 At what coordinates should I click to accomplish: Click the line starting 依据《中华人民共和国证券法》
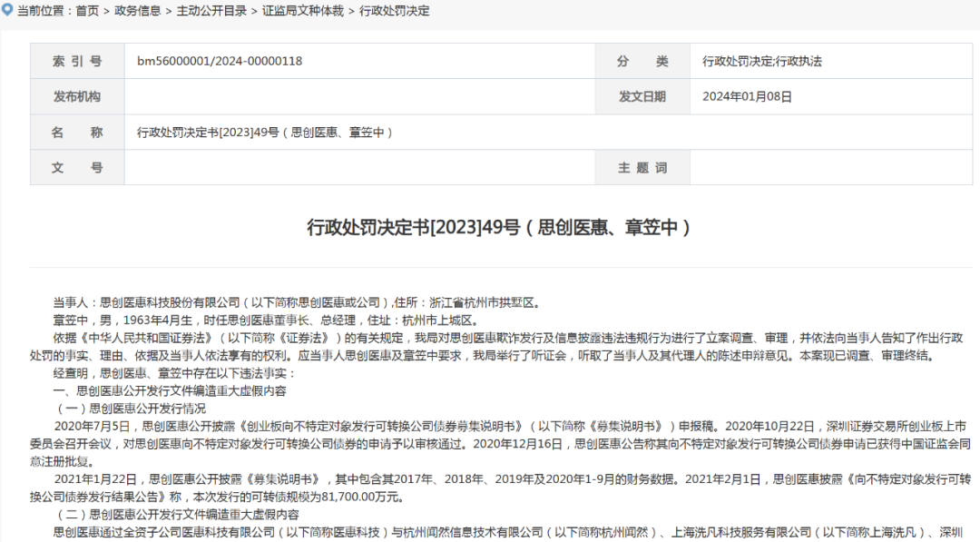pos(508,339)
